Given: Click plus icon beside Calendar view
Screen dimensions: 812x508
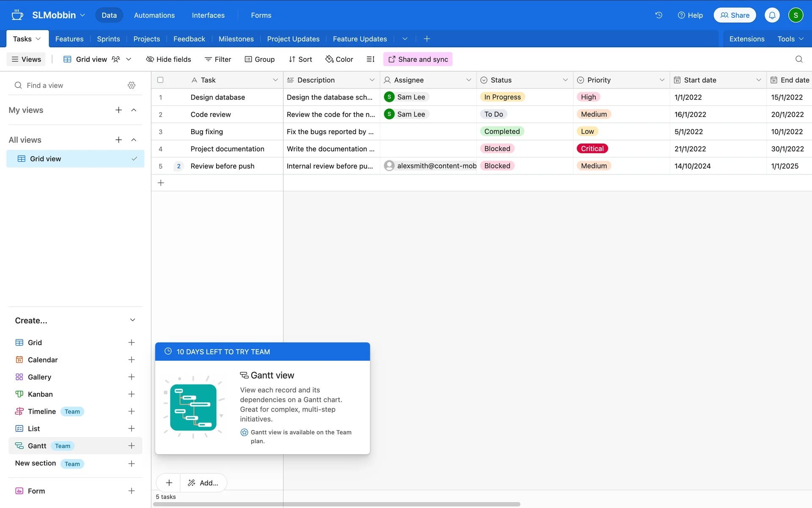Looking at the screenshot, I should coord(132,360).
